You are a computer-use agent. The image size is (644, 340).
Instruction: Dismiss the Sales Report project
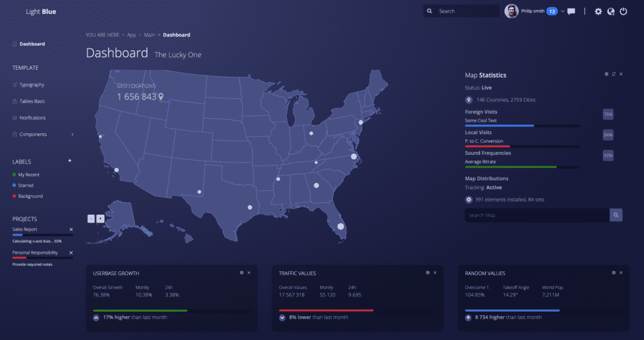click(x=71, y=230)
